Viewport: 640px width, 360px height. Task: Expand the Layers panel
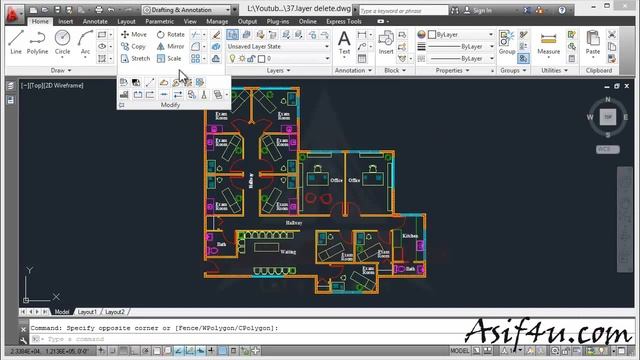(x=278, y=71)
